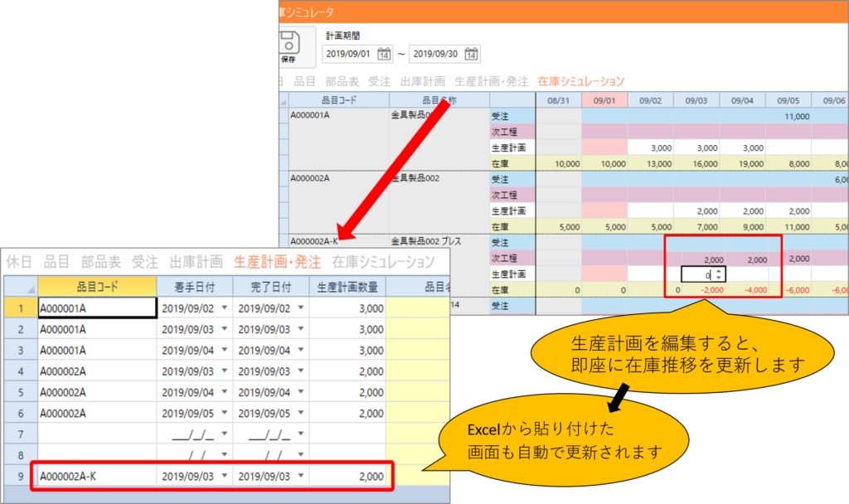Click the start date field 2019/09/01
Viewport: 849px width, 504px height.
348,54
